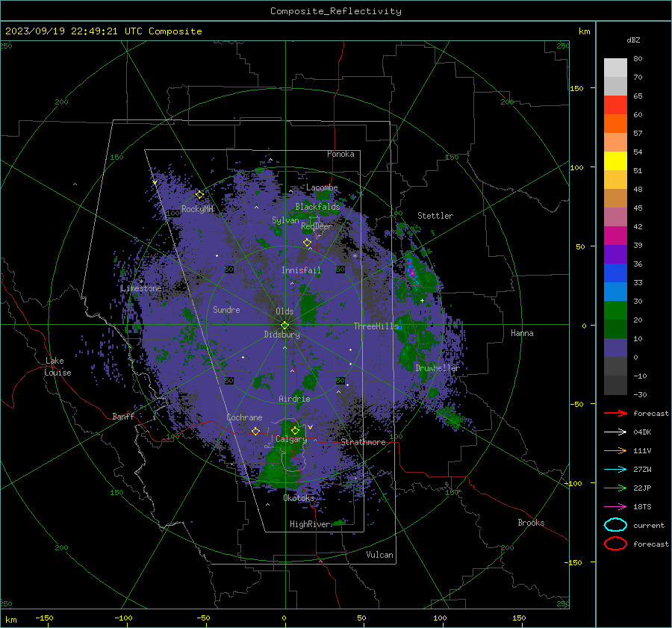Click the Drumheller city label
Screen dimensions: 672x628
pyautogui.click(x=438, y=368)
